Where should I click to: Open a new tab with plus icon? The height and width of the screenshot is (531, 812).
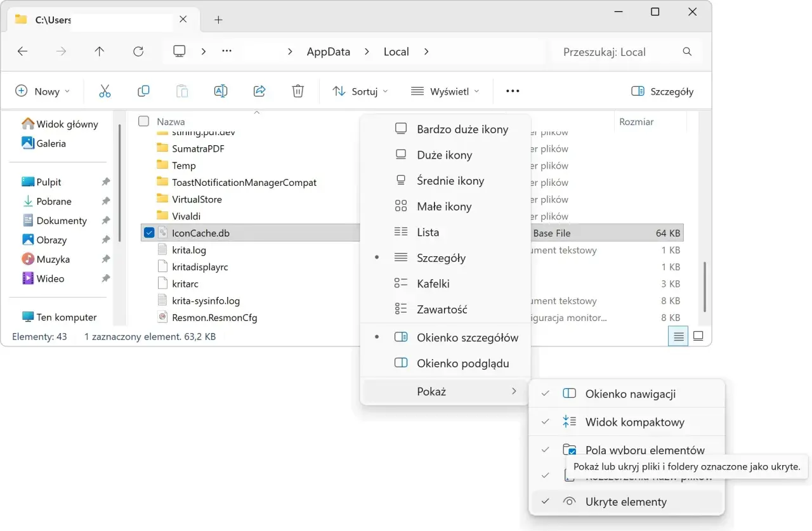[x=218, y=20]
